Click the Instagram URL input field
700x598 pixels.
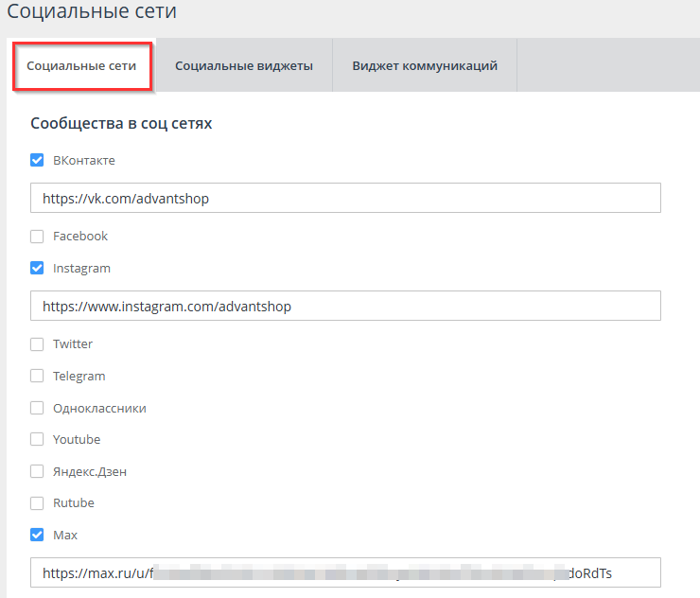point(345,307)
